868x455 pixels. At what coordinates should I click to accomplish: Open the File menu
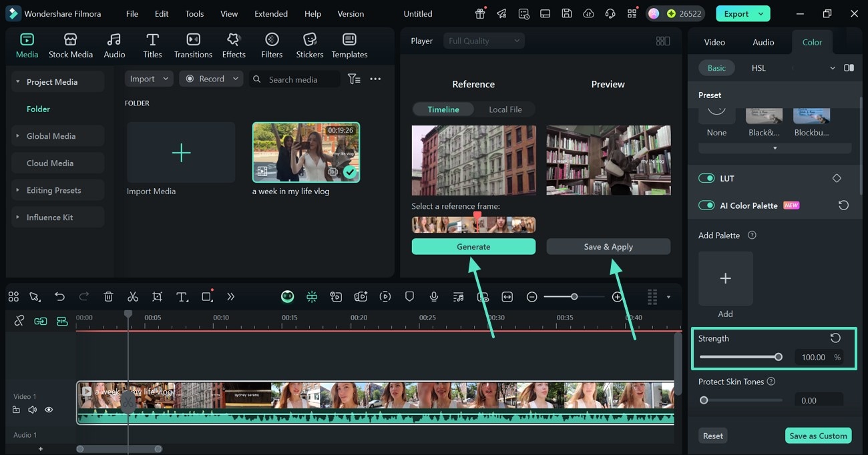tap(132, 13)
